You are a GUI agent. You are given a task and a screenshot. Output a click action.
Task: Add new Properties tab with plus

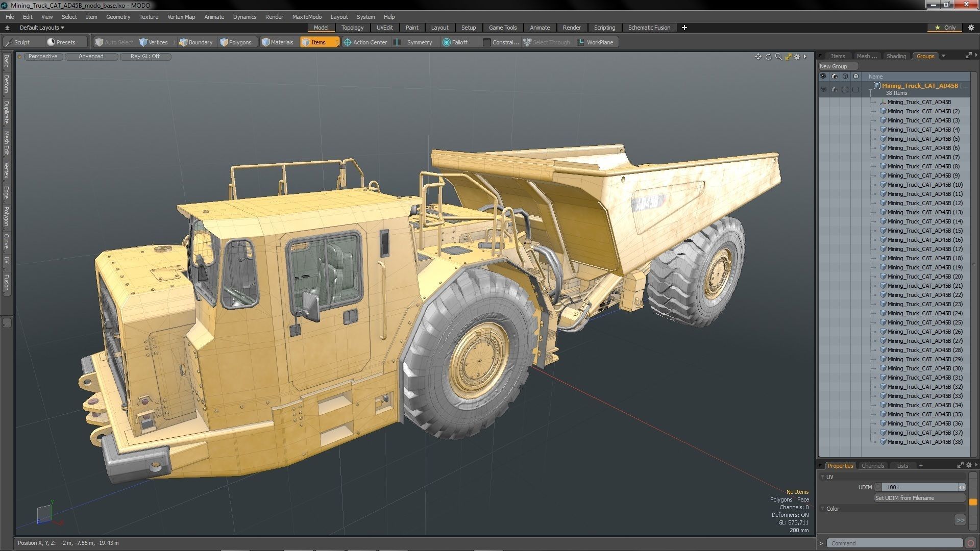tap(921, 466)
